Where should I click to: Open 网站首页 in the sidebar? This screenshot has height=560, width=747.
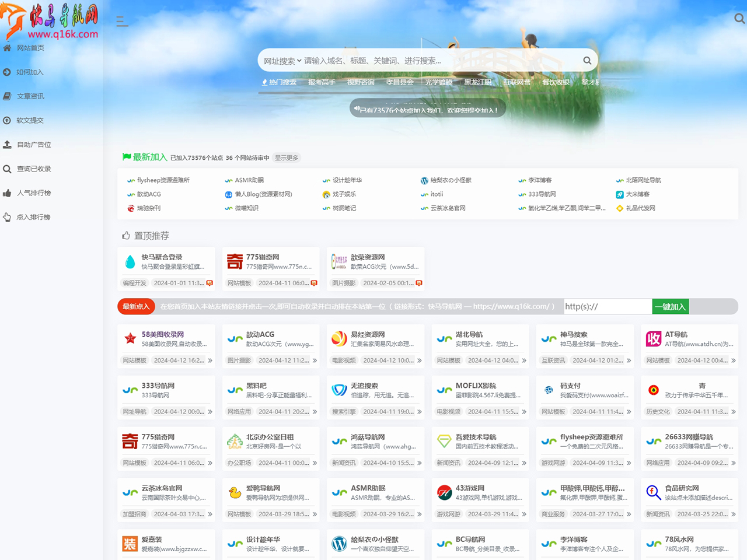(x=30, y=48)
